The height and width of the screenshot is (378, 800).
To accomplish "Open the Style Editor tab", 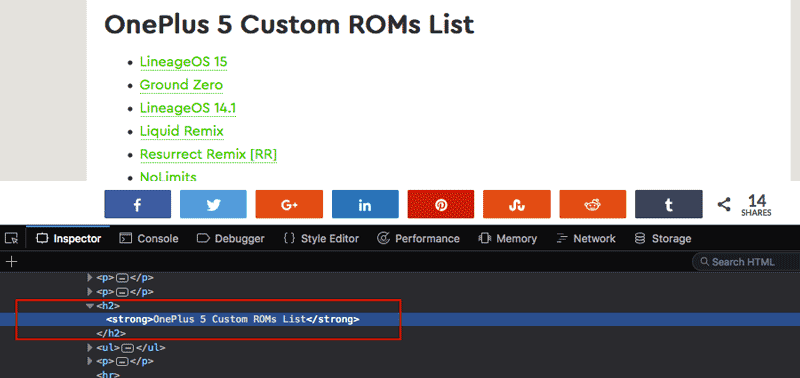I will pyautogui.click(x=321, y=238).
